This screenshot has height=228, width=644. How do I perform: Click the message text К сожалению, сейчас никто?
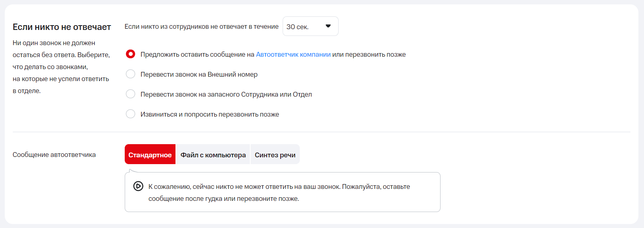279,186
